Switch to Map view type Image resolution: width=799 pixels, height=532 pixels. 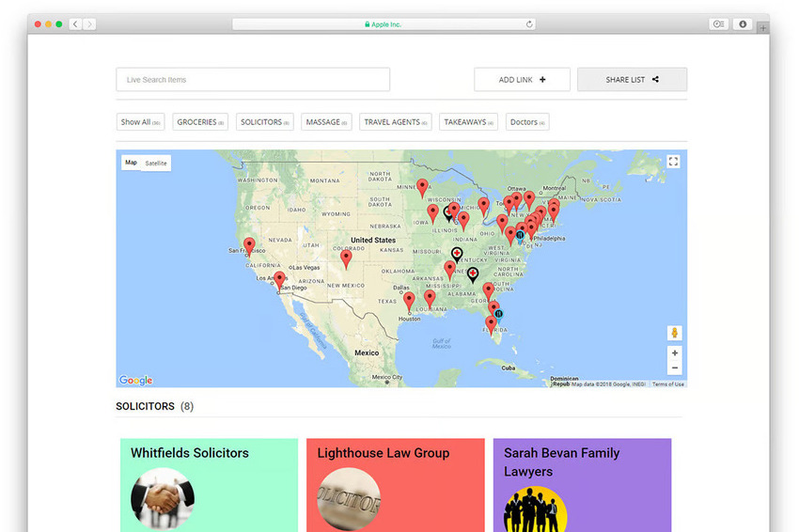tap(131, 163)
